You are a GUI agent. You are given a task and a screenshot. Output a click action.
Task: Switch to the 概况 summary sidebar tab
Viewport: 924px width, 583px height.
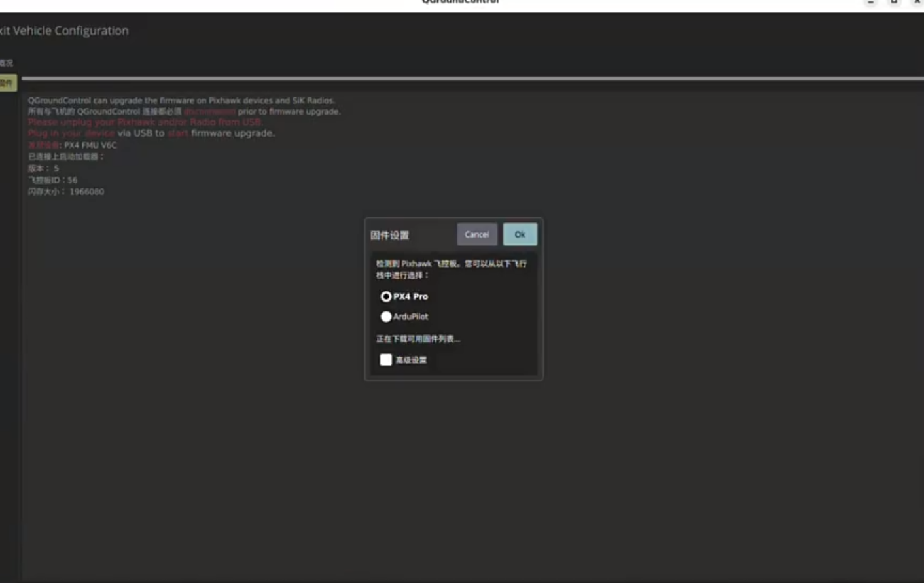click(7, 63)
